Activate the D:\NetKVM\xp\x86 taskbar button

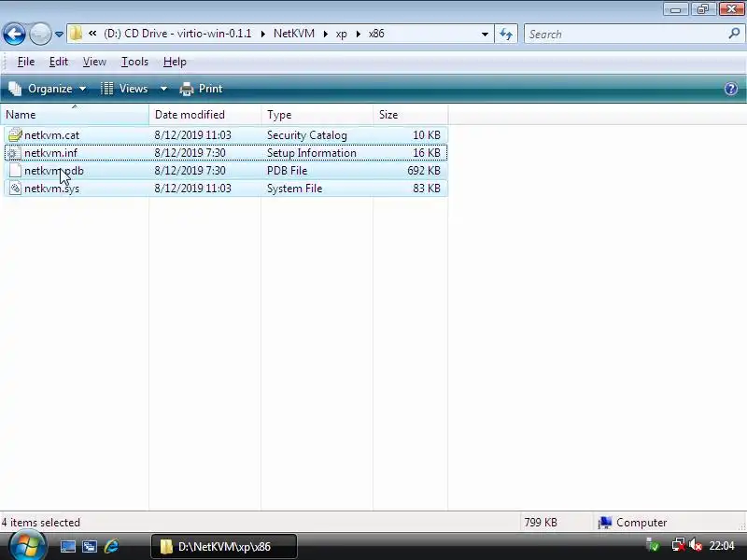[x=224, y=546]
